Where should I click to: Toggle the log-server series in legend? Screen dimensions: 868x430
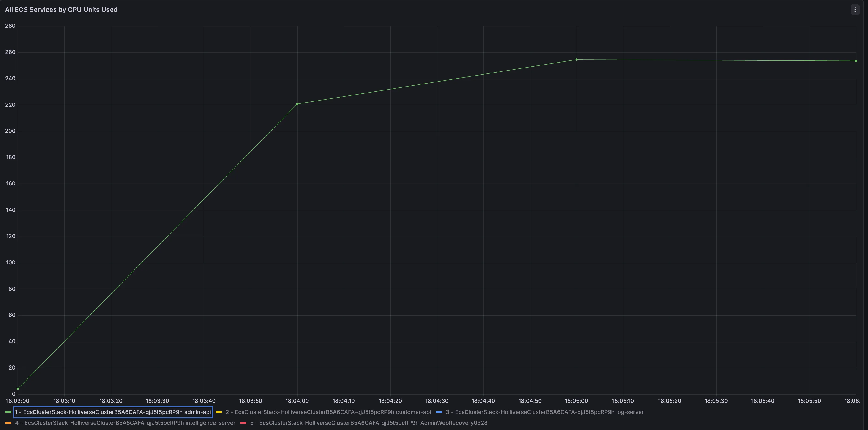click(x=545, y=412)
